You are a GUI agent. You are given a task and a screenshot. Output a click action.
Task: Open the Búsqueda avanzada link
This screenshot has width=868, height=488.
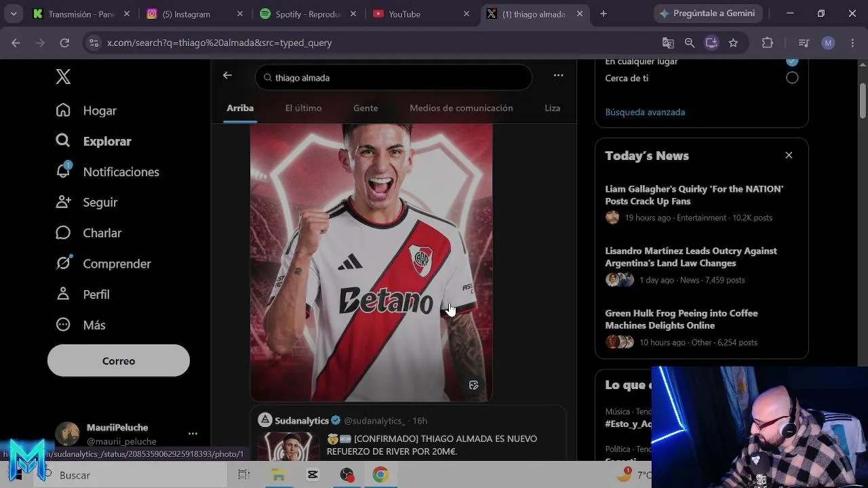point(645,112)
